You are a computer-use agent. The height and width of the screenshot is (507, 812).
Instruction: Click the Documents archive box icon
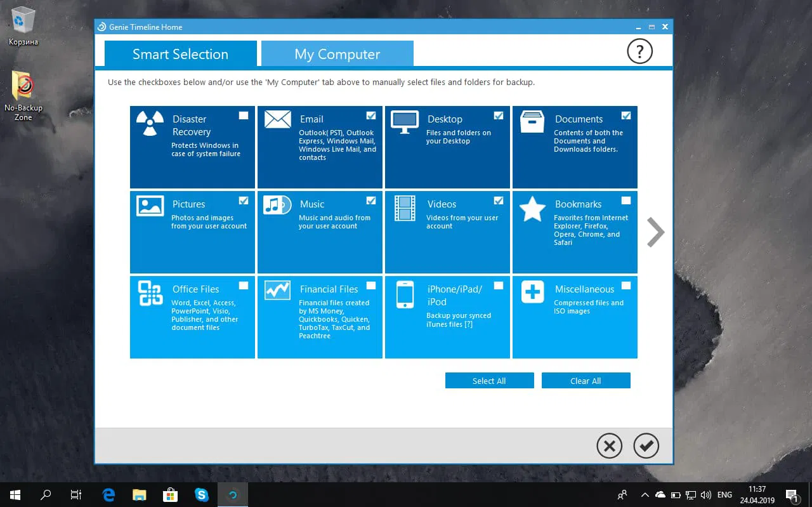point(532,122)
